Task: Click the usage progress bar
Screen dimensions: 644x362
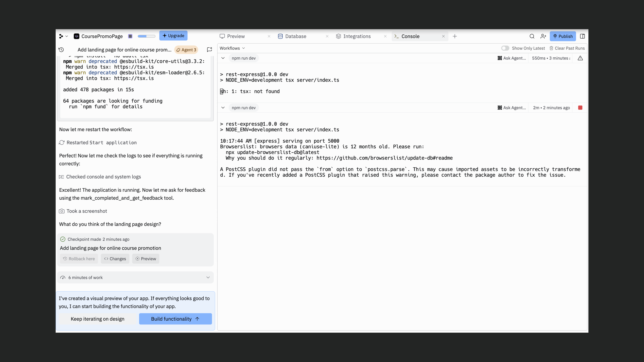Action: tap(147, 36)
